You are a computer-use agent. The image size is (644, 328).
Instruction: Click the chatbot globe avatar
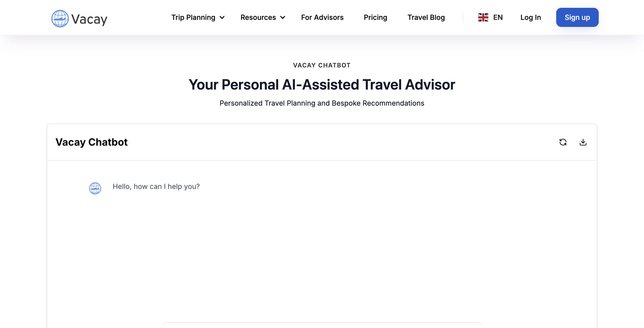[95, 188]
